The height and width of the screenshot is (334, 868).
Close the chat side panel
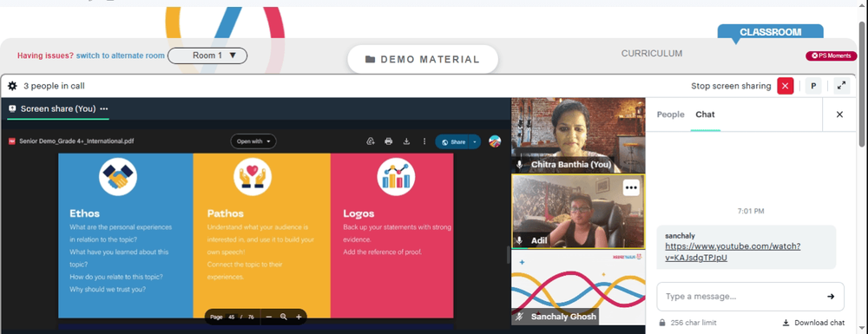pyautogui.click(x=839, y=115)
